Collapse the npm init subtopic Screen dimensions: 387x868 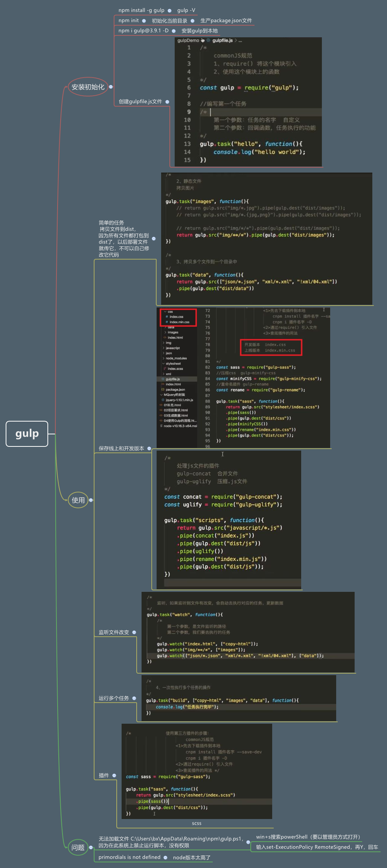click(x=144, y=21)
